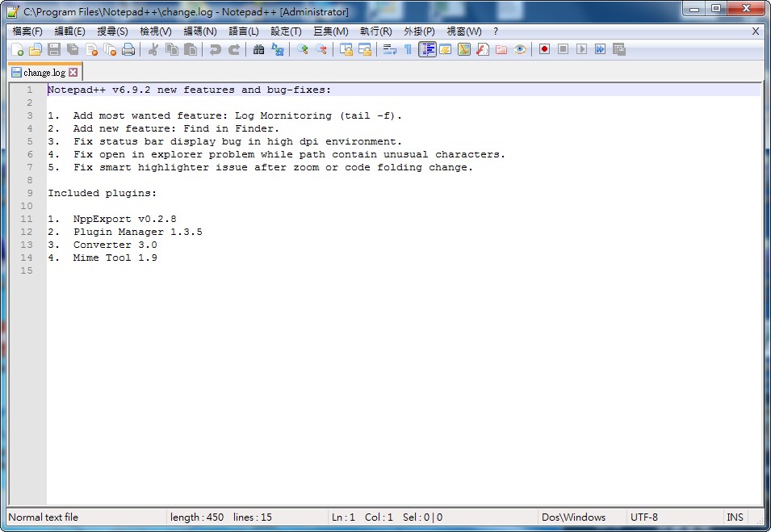
Task: Open the 檔案(F) menu
Action: pyautogui.click(x=27, y=31)
